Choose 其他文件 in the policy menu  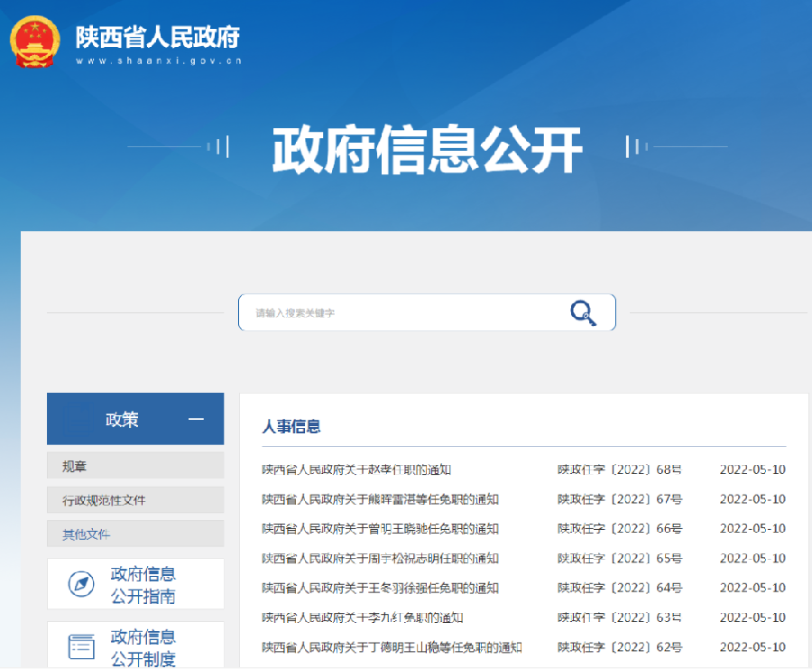pyautogui.click(x=87, y=534)
